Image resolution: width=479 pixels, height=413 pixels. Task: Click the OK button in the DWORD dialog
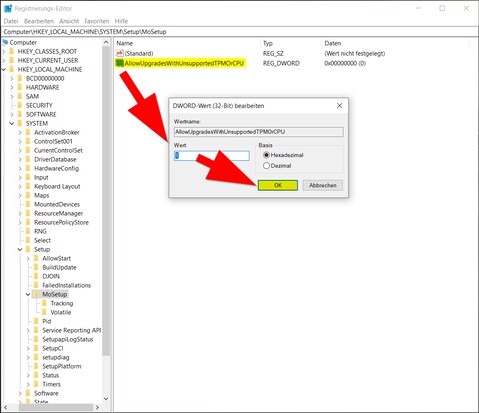tap(278, 185)
